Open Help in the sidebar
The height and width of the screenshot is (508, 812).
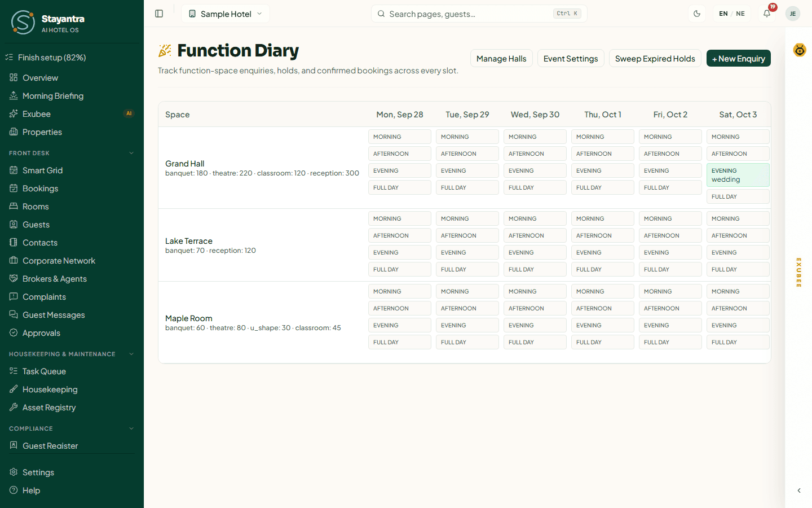pyautogui.click(x=72, y=491)
